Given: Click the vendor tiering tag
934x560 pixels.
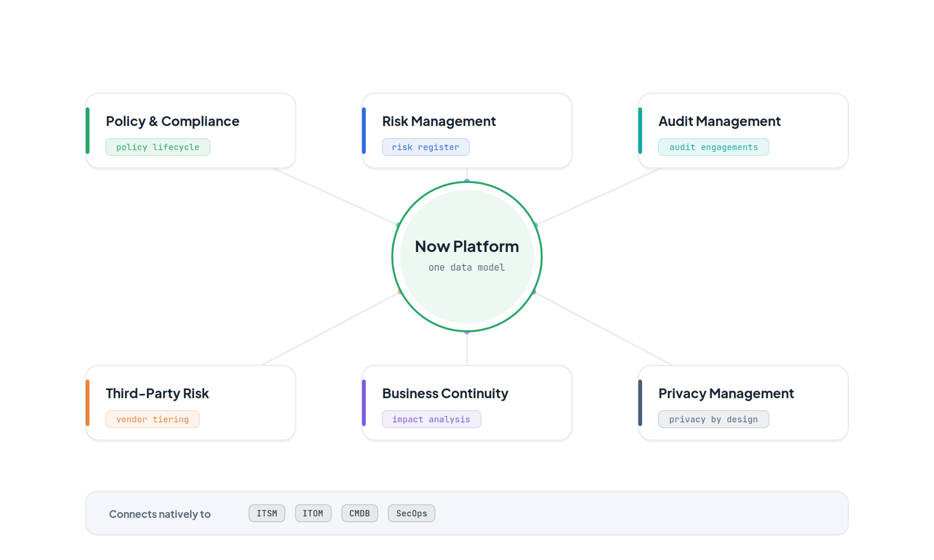Looking at the screenshot, I should [x=152, y=419].
